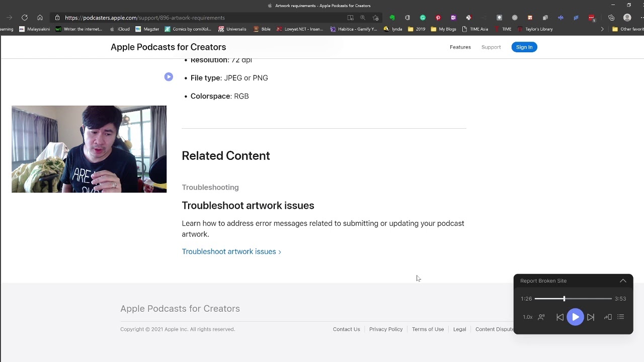The image size is (644, 362).
Task: Click the Report Broken Site label
Action: click(543, 281)
